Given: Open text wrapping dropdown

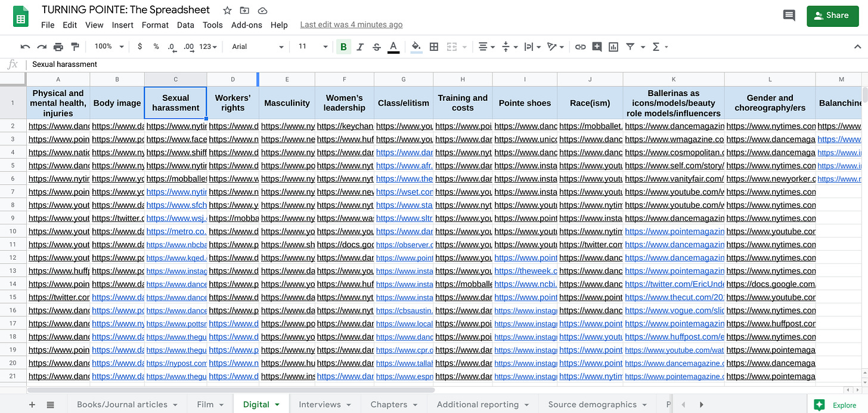Looking at the screenshot, I should pos(532,47).
